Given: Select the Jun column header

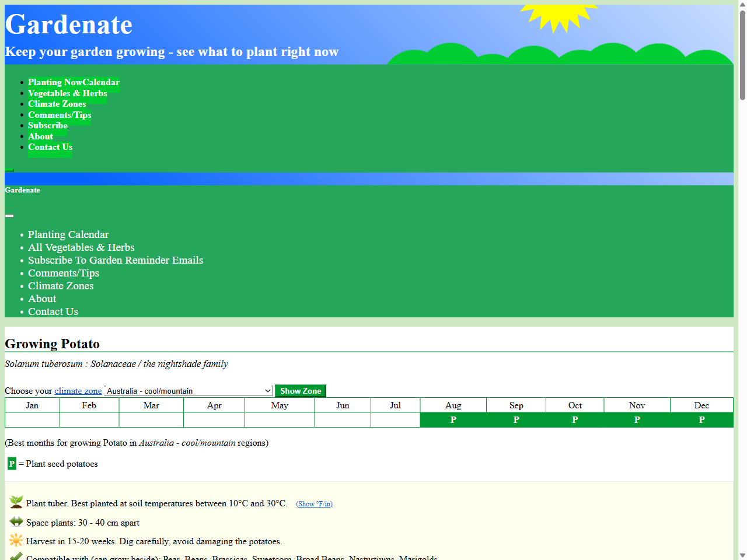Looking at the screenshot, I should click(343, 405).
